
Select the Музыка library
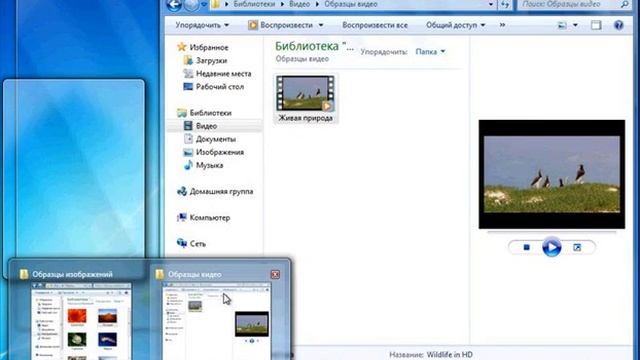click(209, 165)
